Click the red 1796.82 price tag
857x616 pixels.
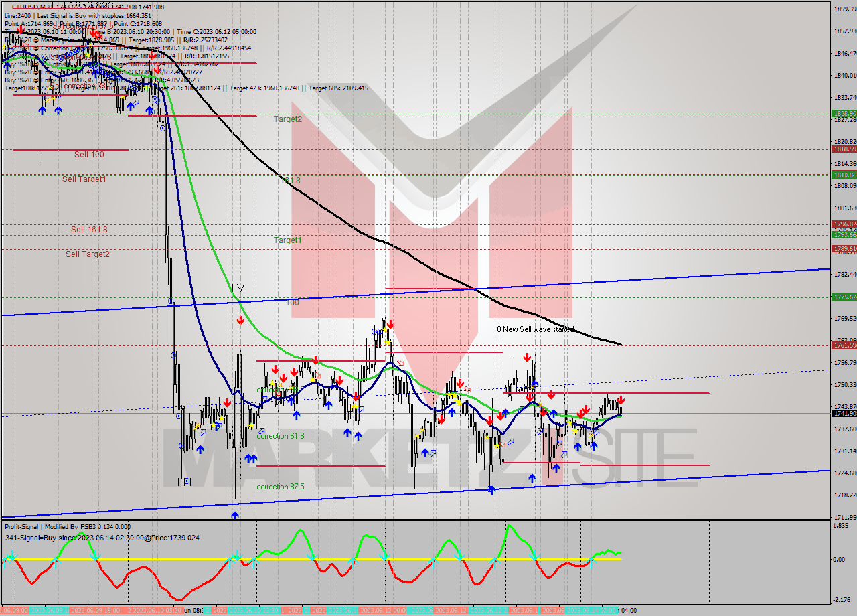[844, 224]
